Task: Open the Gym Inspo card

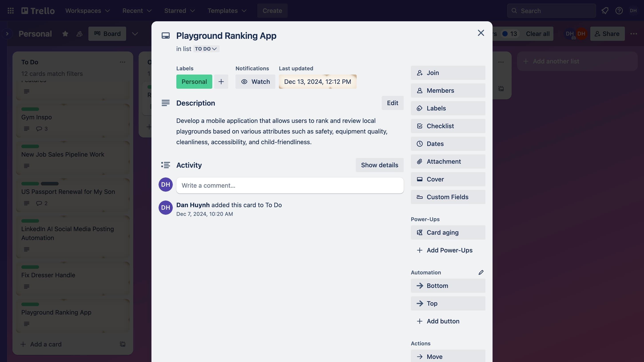Action: click(x=73, y=120)
